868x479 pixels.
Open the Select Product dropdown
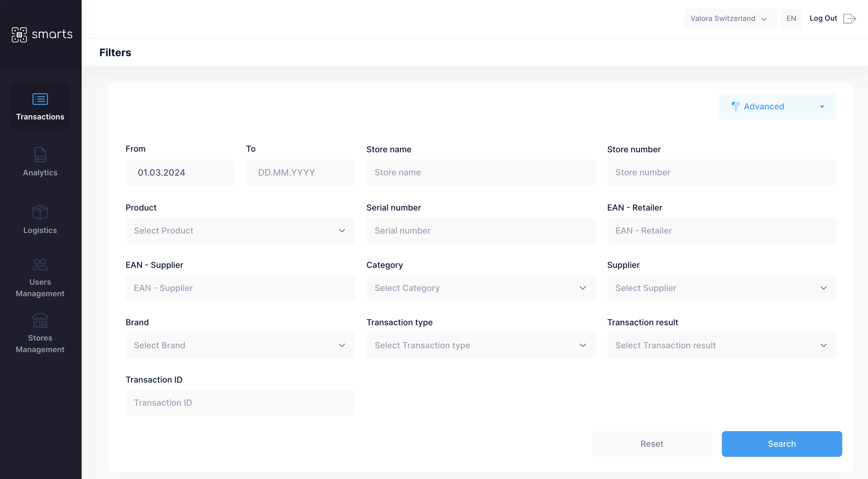click(240, 231)
